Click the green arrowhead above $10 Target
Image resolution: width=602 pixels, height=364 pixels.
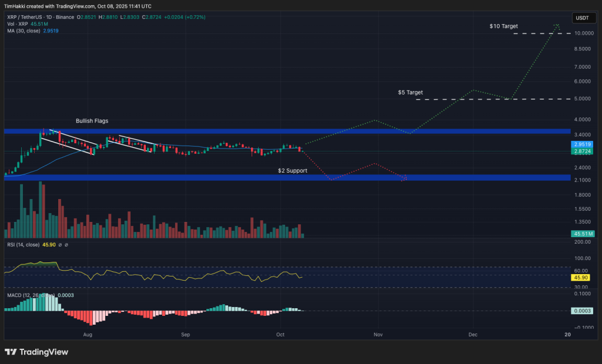point(556,26)
